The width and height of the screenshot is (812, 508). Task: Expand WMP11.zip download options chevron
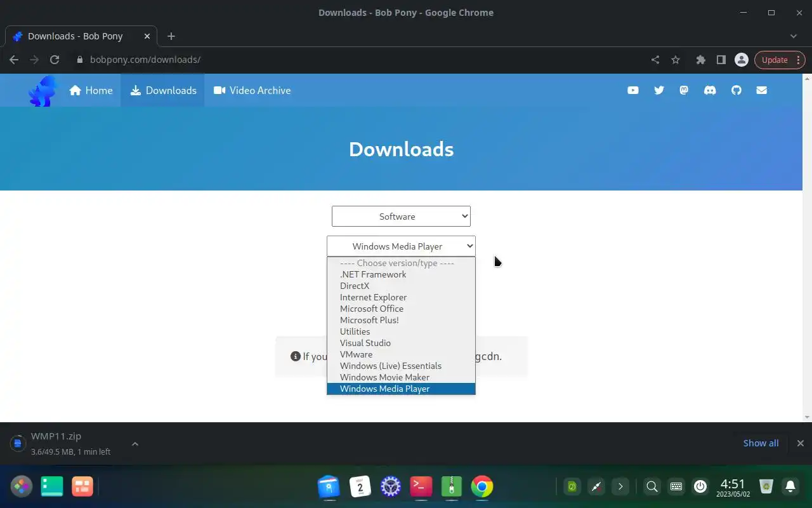point(134,443)
